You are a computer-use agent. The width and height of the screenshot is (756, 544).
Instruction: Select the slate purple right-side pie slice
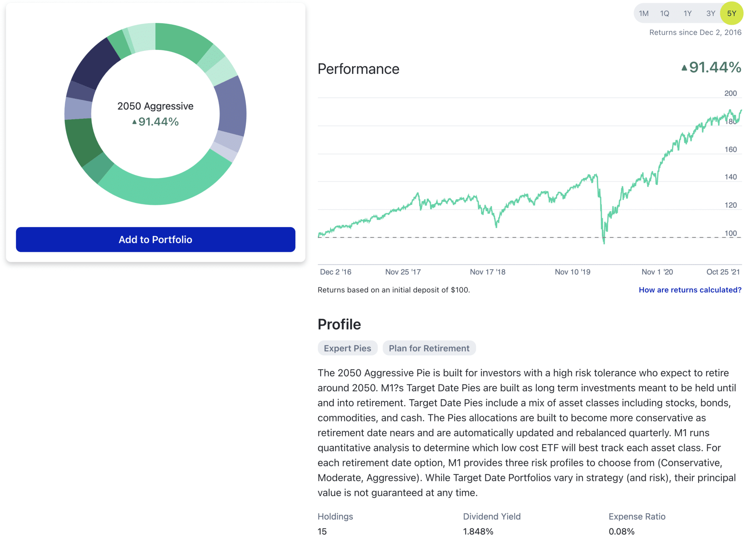click(x=233, y=107)
